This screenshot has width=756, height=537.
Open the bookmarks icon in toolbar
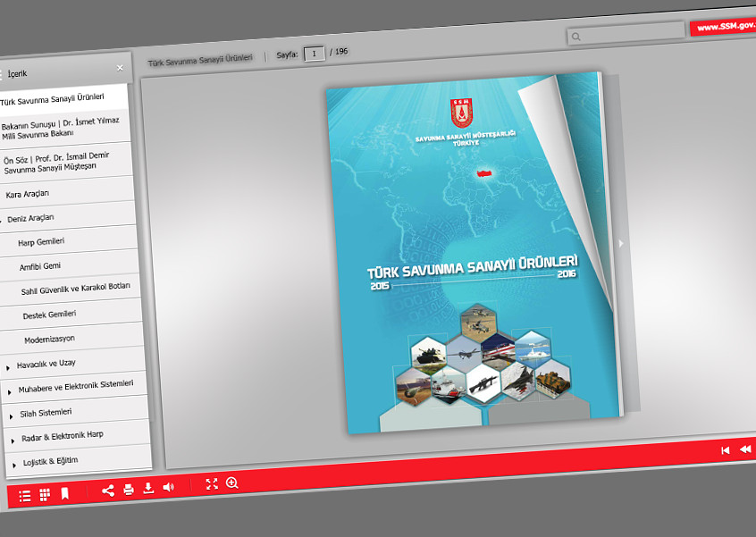[64, 493]
